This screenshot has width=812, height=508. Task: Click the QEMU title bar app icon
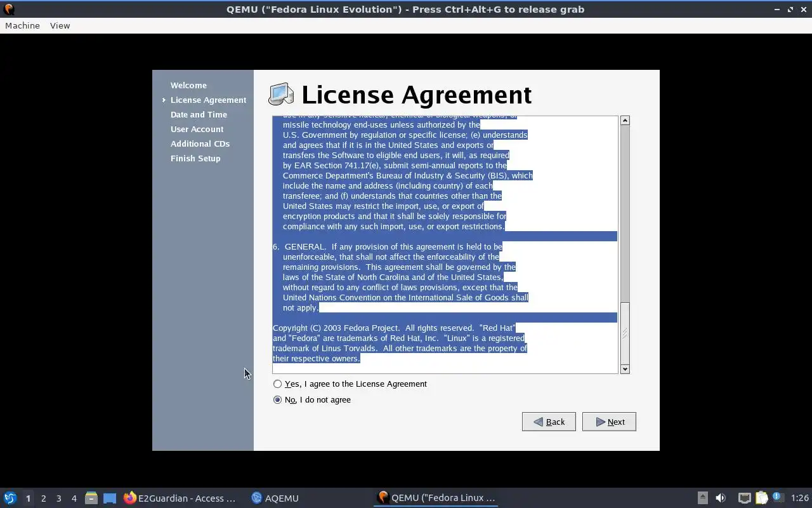(x=9, y=9)
